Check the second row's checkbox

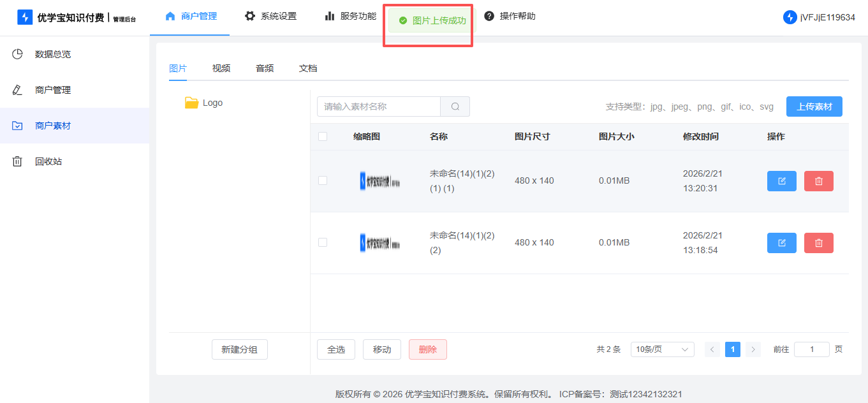(x=323, y=242)
